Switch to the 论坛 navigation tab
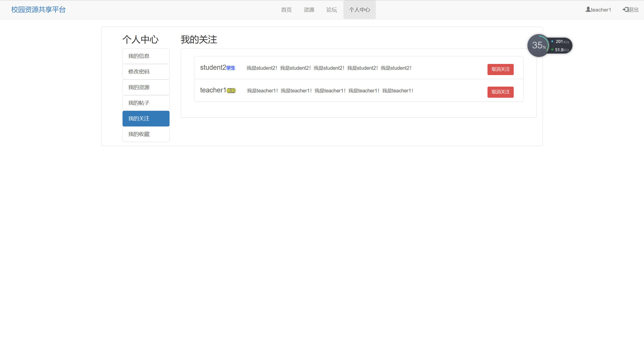The image size is (644, 346). [332, 10]
